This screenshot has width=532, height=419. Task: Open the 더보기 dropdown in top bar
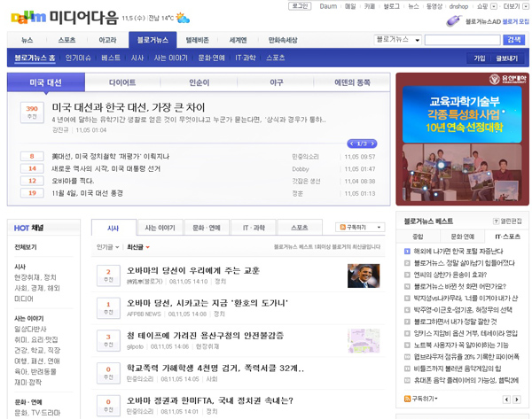526,6
